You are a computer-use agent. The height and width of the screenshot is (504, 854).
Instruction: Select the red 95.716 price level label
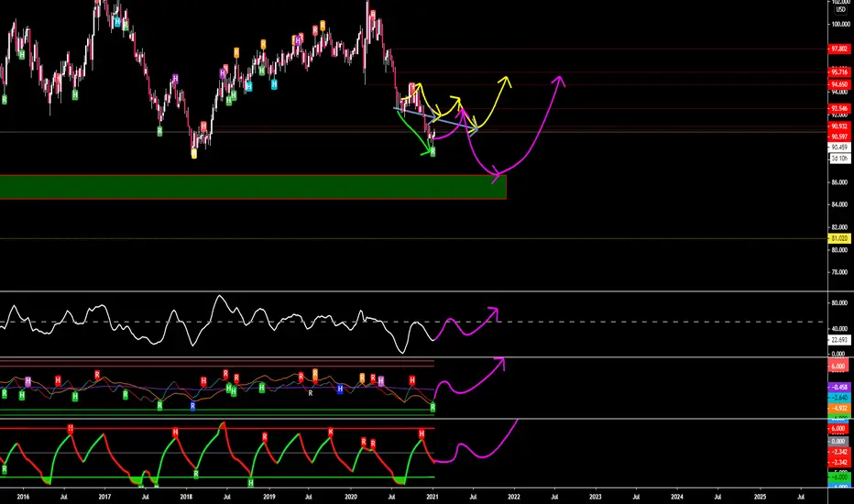tap(839, 71)
